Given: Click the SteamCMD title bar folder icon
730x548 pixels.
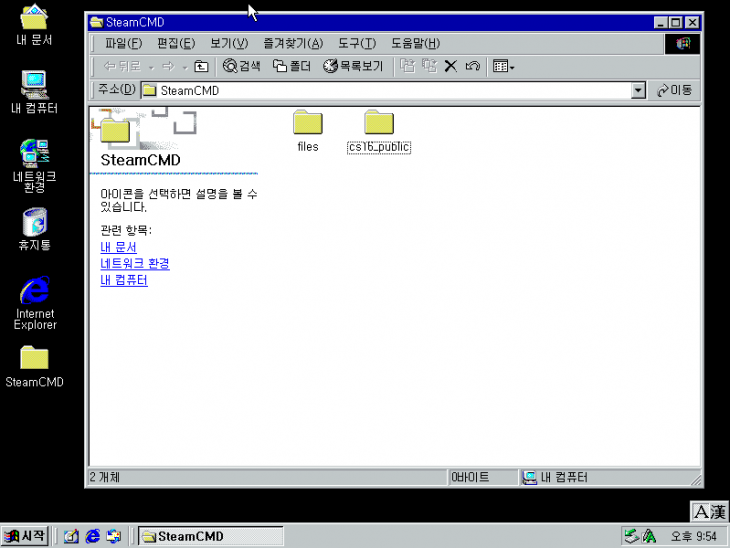Looking at the screenshot, I should [96, 22].
